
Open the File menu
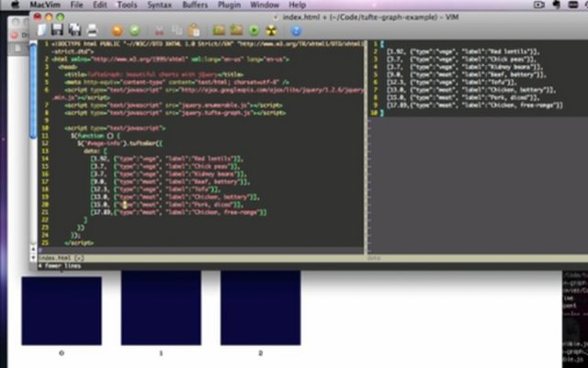[76, 5]
